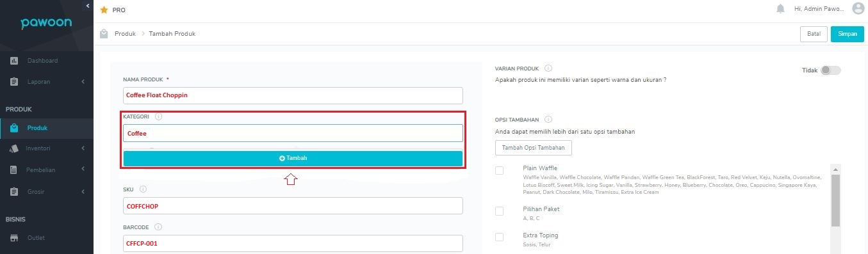Show info tooltip for Varian Produk
Viewport: 868px width, 254px height.
[x=548, y=68]
